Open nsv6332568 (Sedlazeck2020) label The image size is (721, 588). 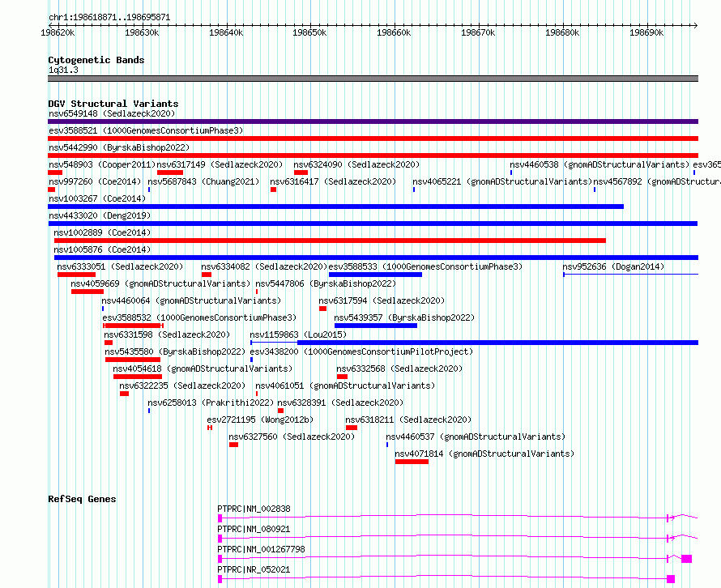[399, 369]
